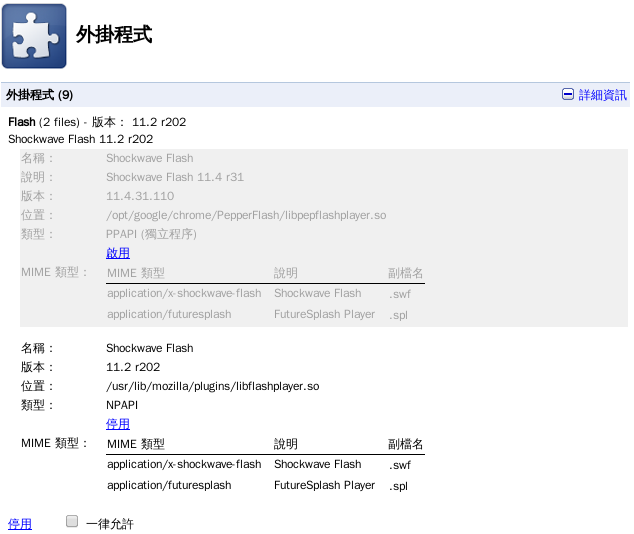Click the greyed-out .swf extension cell
The width and height of the screenshot is (634, 534).
tap(399, 294)
